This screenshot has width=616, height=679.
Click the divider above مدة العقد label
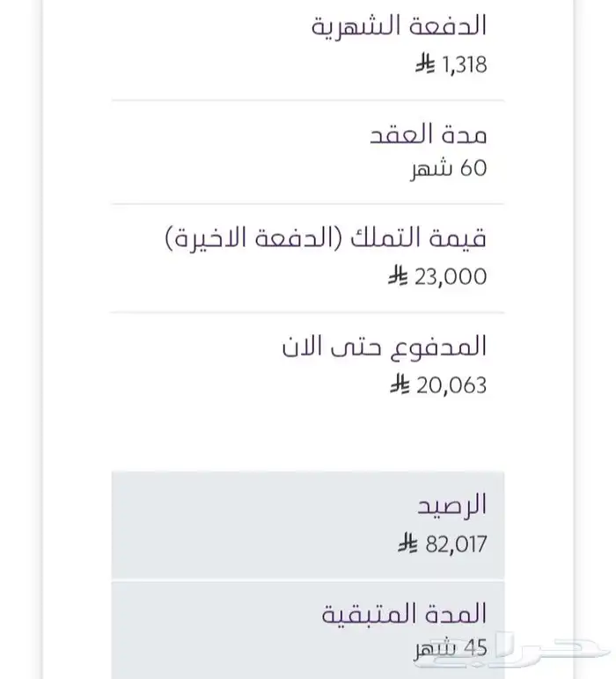point(308,100)
